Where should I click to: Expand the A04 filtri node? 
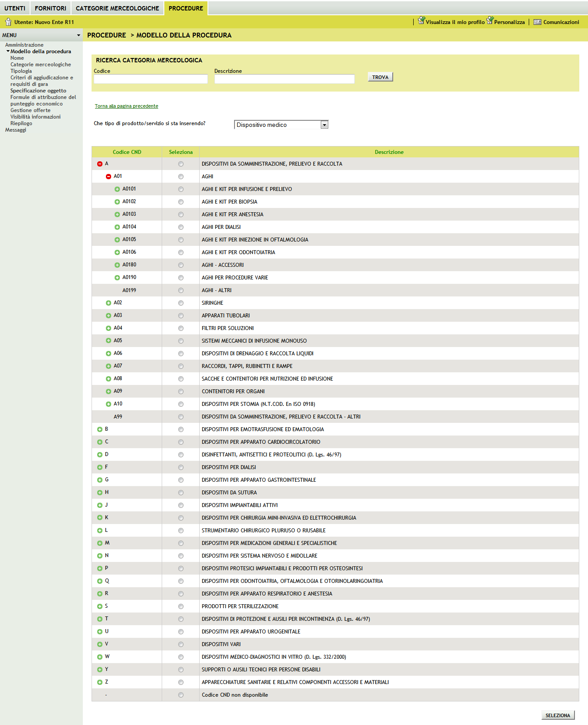coord(109,328)
